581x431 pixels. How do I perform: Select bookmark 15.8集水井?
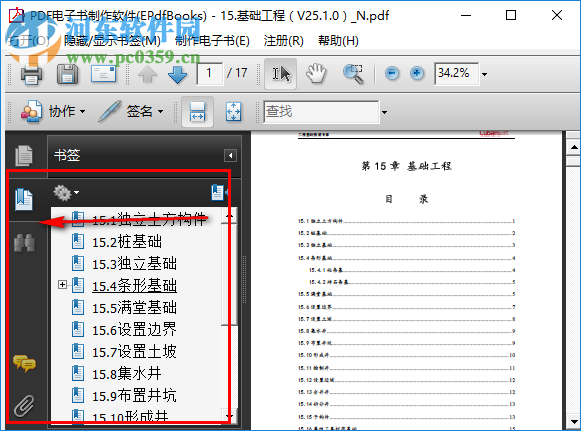(127, 374)
